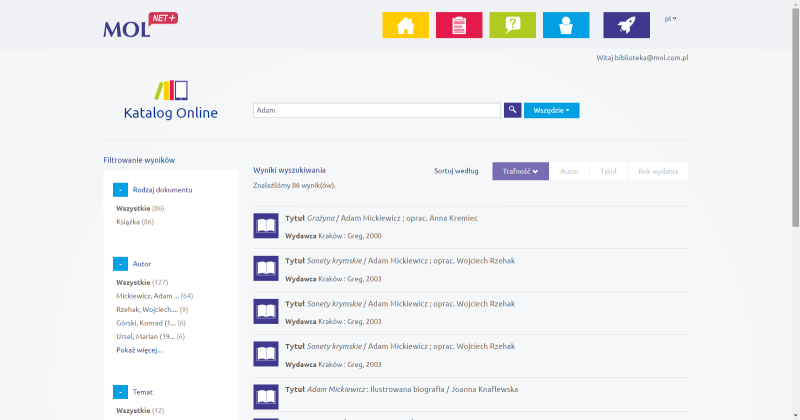This screenshot has height=420, width=800.
Task: Sort results by Rok wydania
Action: tap(658, 171)
